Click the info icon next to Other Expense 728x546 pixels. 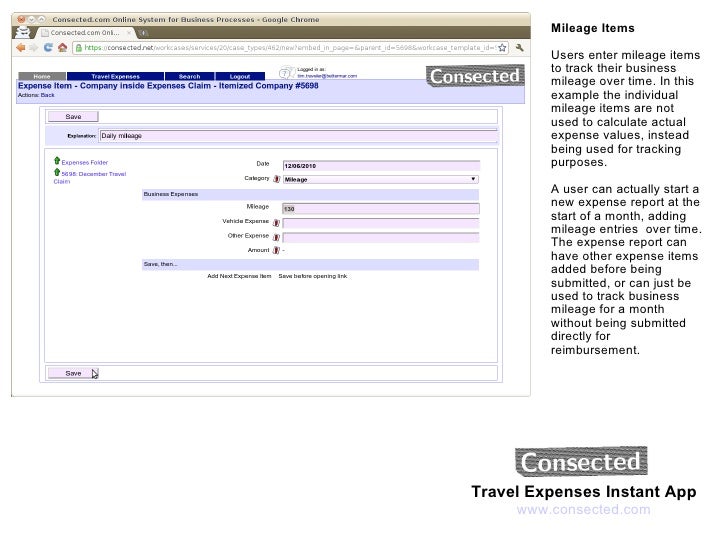pyautogui.click(x=276, y=237)
